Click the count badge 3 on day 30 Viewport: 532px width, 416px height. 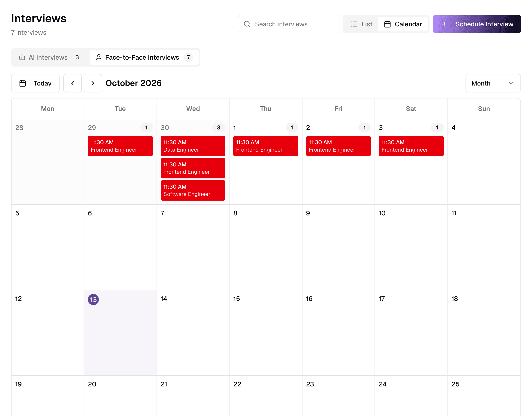pyautogui.click(x=218, y=128)
